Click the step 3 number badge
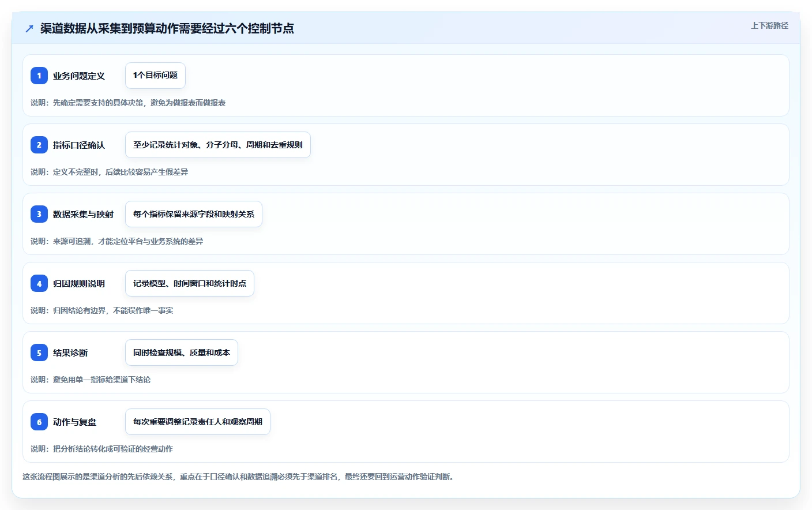Viewport: 812px width, 510px height. [39, 214]
